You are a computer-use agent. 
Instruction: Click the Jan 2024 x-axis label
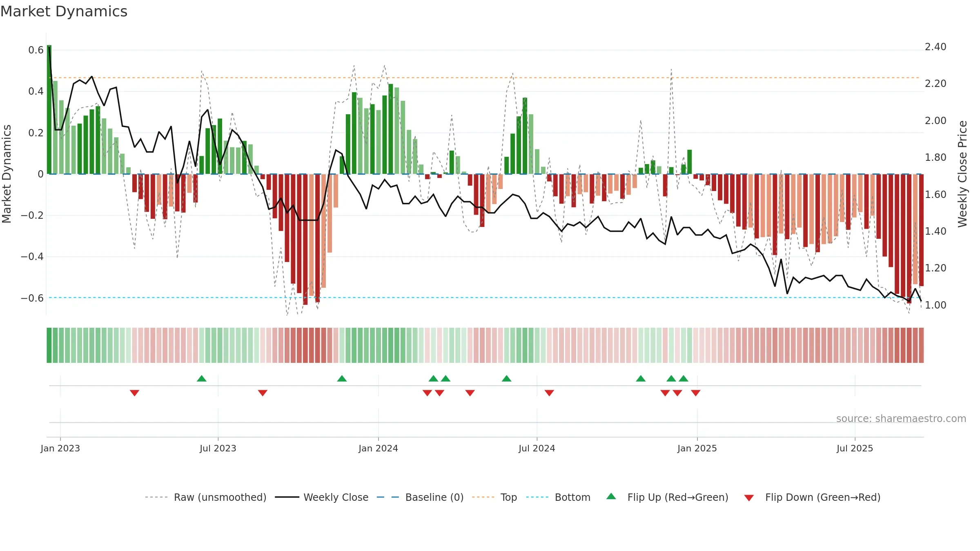[379, 448]
